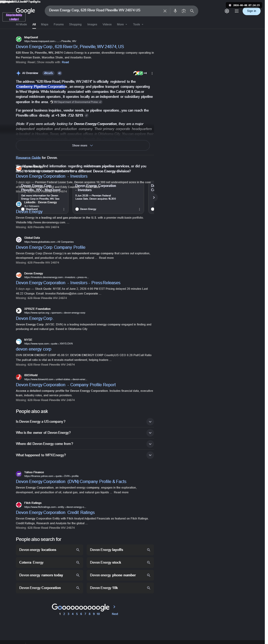Open Google quick settings gear
The width and height of the screenshot is (268, 644).
(227, 11)
